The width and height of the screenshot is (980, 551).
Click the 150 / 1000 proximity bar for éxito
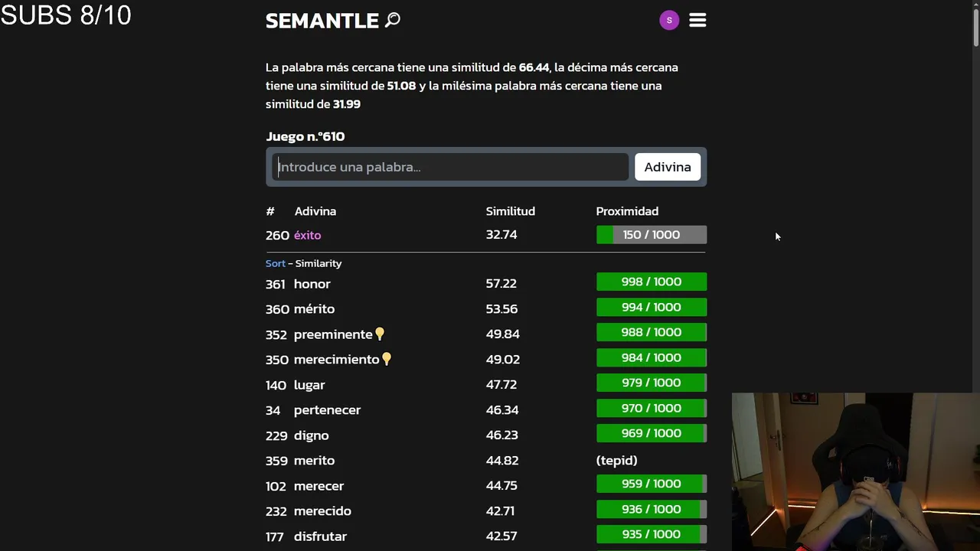tap(651, 235)
